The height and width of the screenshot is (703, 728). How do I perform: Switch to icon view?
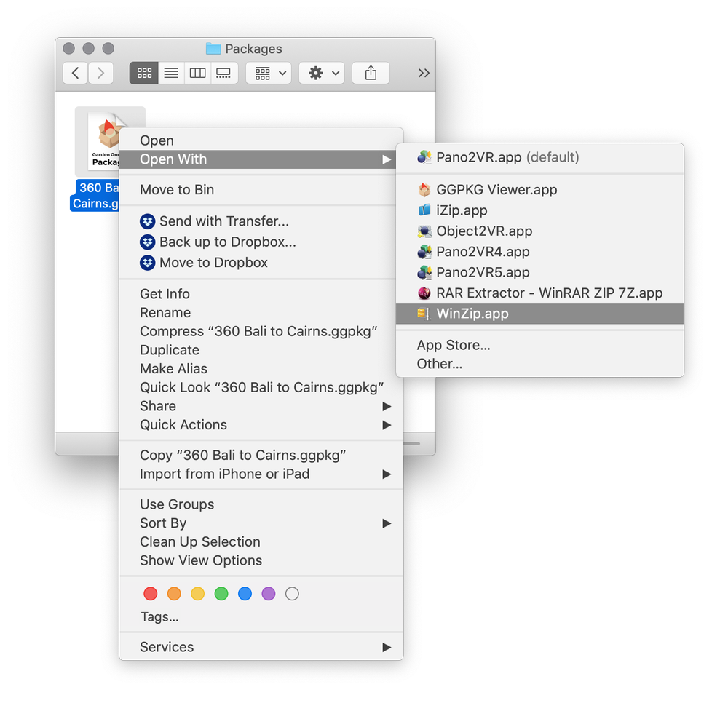point(144,73)
